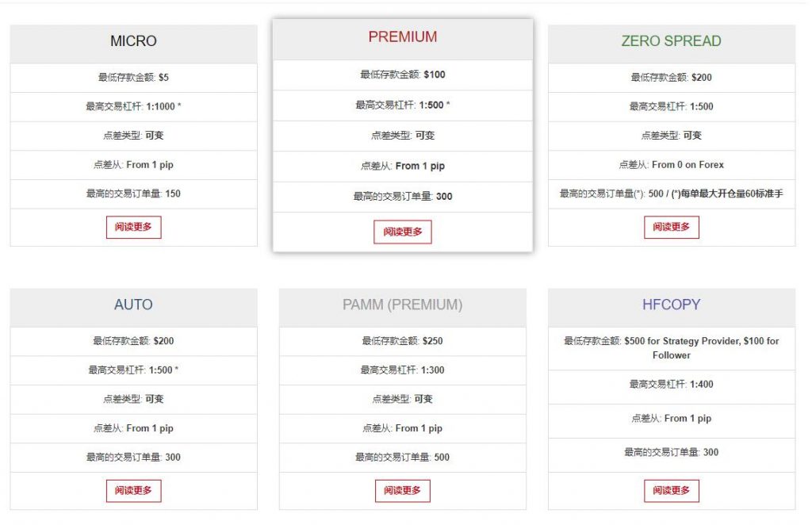Viewport: 812px width, 525px height.
Task: Open 阅读更多 in PAMM (PREMIUM) card
Action: [x=402, y=490]
